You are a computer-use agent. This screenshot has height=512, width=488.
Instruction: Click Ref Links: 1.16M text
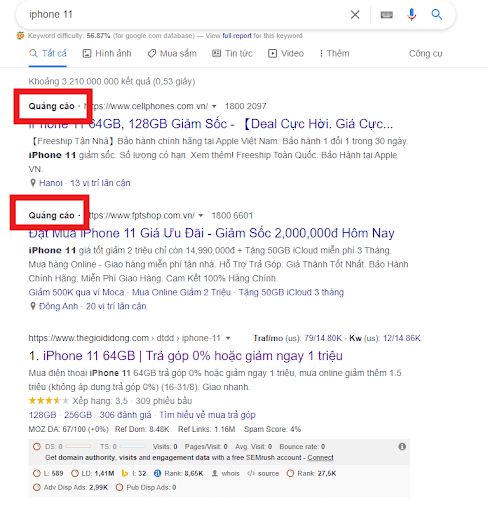206,429
